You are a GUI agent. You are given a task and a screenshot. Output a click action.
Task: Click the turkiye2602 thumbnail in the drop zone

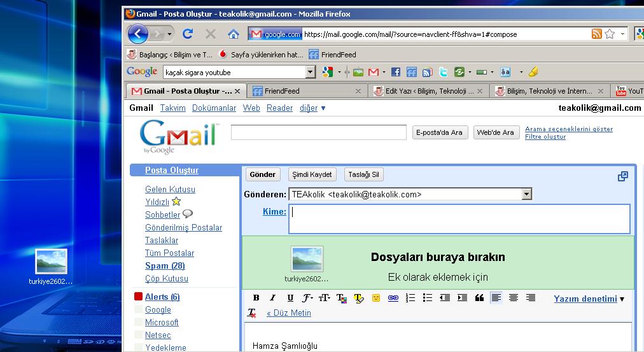(x=307, y=259)
